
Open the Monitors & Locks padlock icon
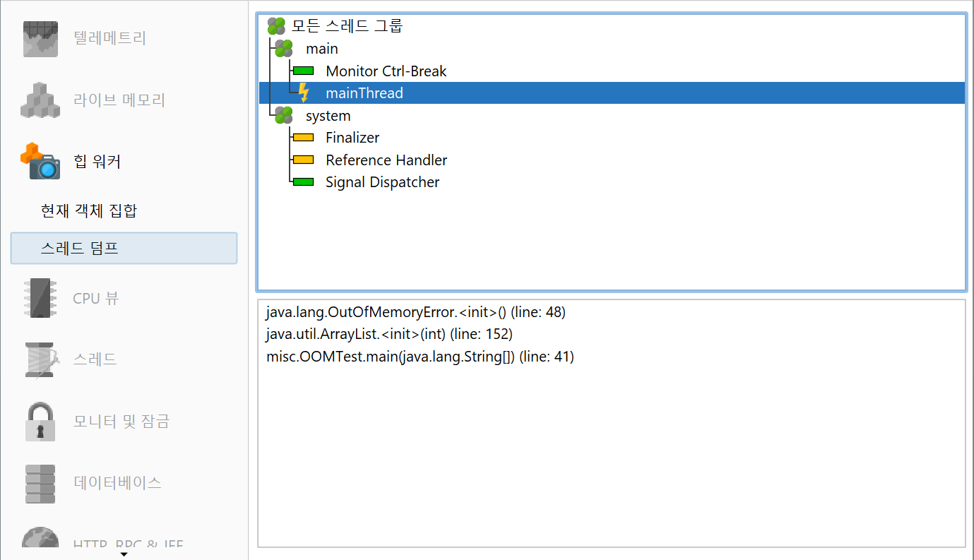[40, 422]
